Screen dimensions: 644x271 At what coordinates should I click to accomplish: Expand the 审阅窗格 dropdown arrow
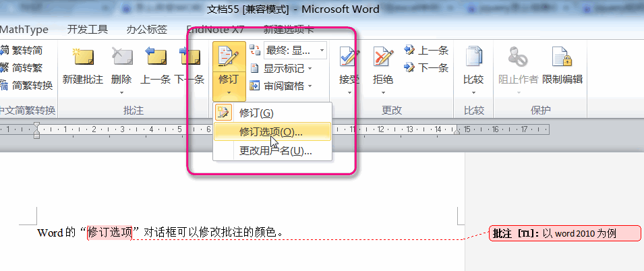tap(310, 86)
